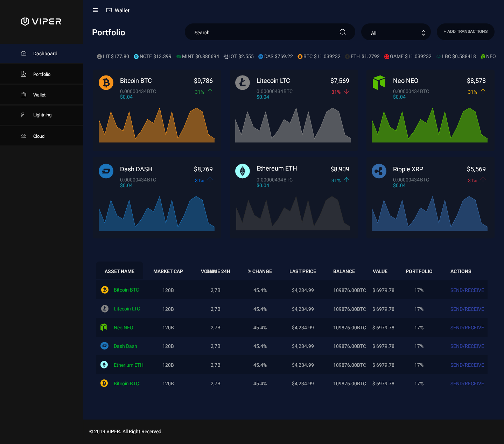This screenshot has width=504, height=444.
Task: Click the red up arrow on Ripple card
Action: 483,180
